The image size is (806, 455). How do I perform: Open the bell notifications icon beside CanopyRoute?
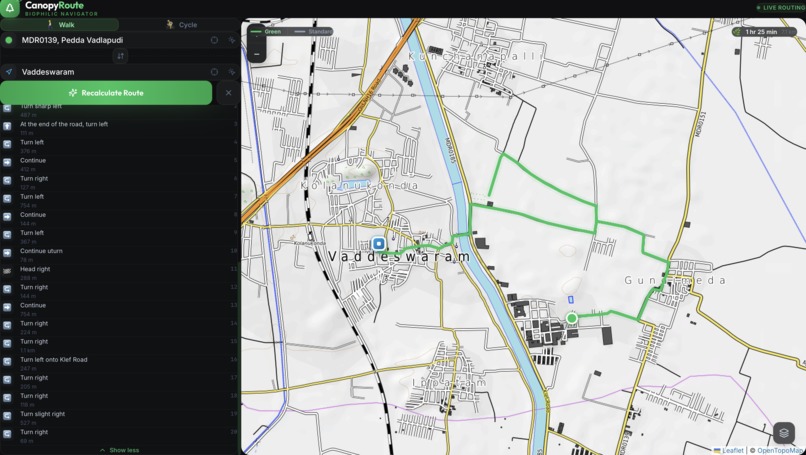9,8
